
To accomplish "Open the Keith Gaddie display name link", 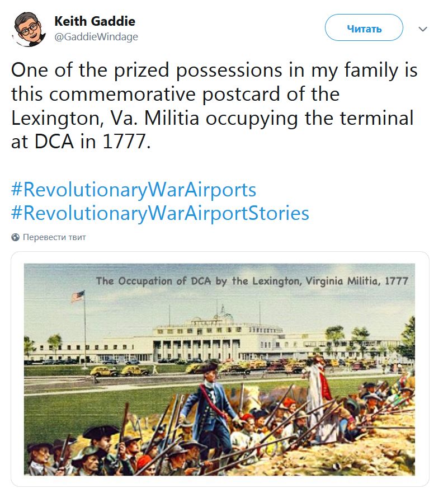I will [95, 22].
